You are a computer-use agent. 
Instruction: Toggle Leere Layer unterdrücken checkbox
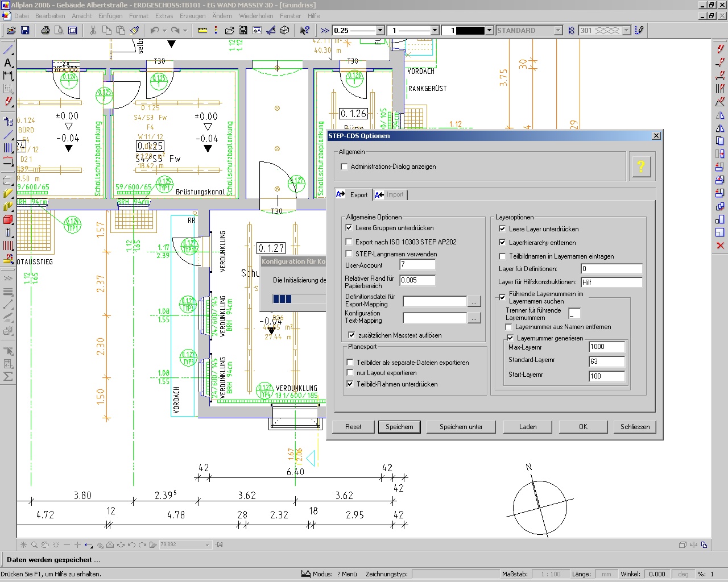point(502,229)
